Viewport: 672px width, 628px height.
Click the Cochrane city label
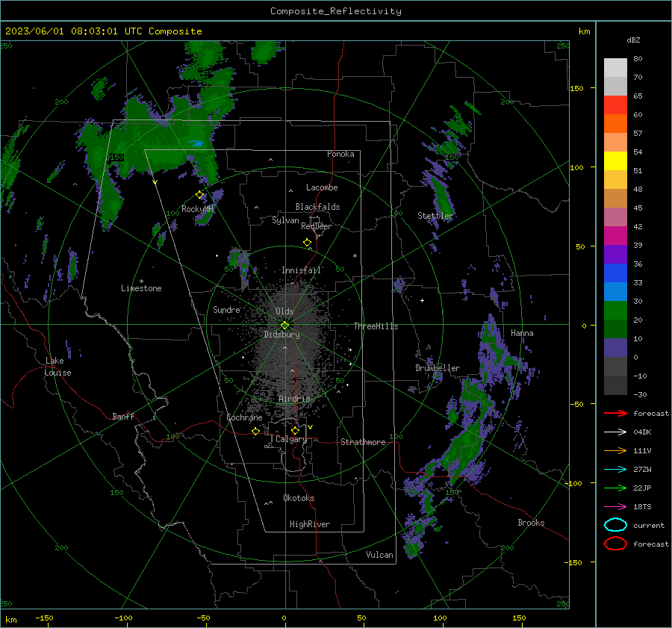244,417
